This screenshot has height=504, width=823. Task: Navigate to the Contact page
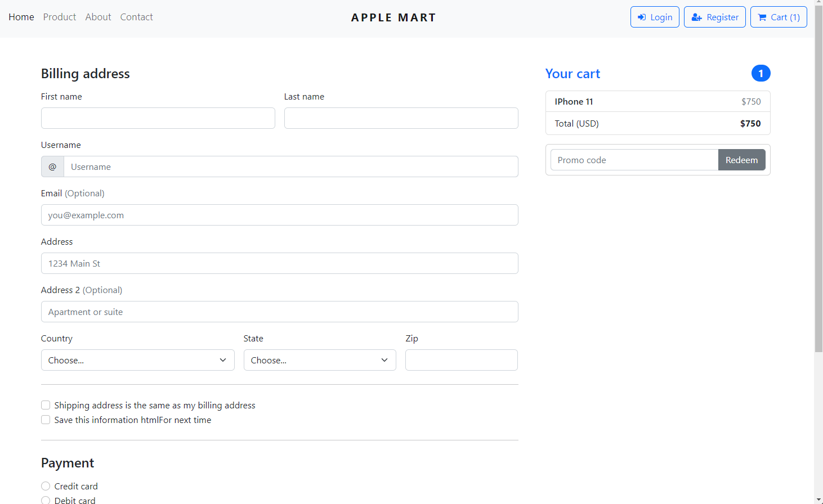[x=136, y=17]
